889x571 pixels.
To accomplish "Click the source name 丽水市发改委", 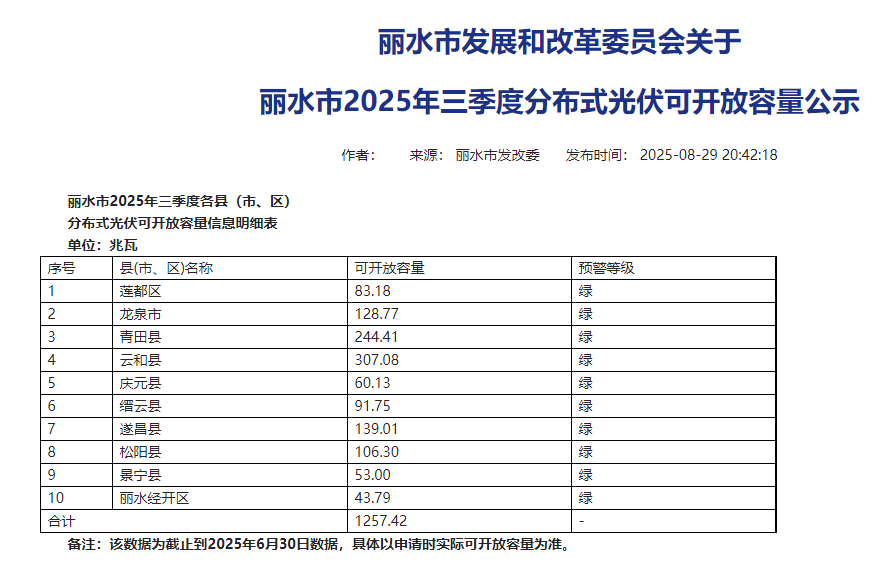I will 497,155.
